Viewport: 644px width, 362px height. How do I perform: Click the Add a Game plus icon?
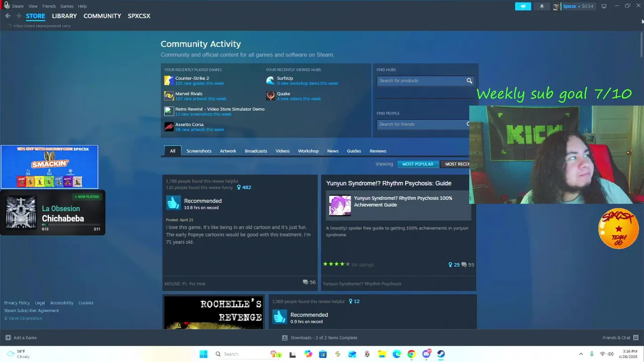click(8, 338)
